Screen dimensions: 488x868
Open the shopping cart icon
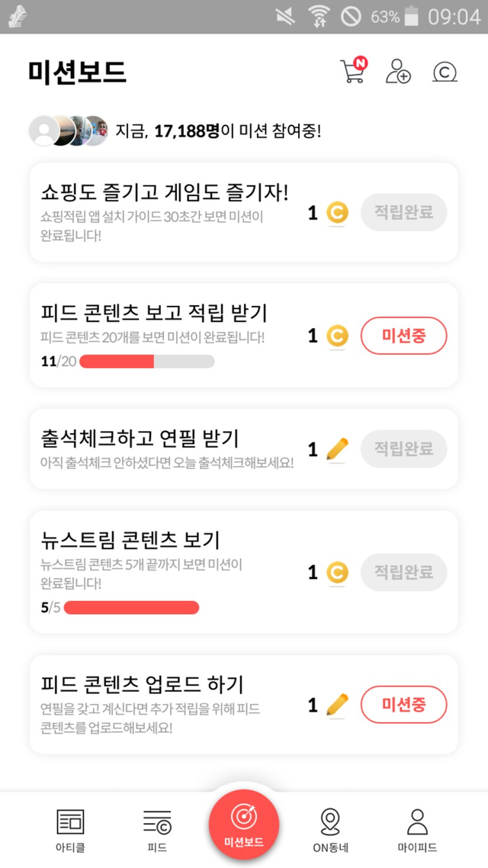click(352, 71)
